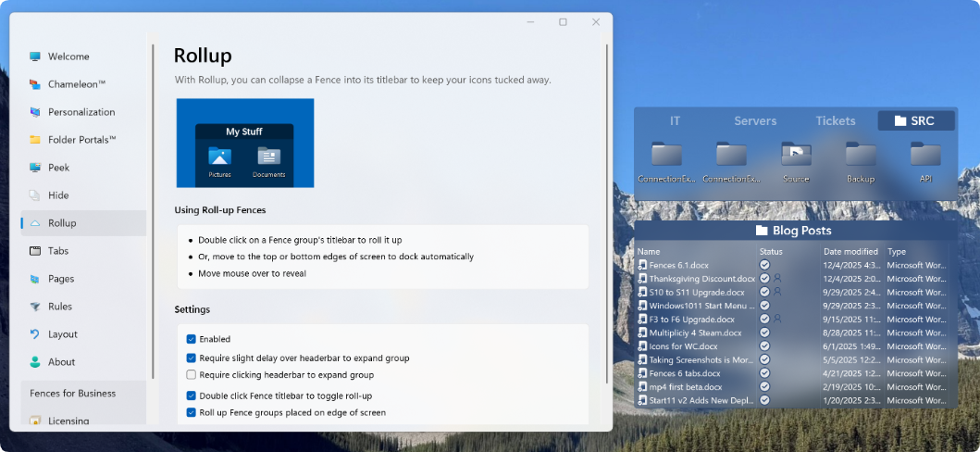Screen dimensions: 980x452
Task: Sort by Date modified column header
Action: [849, 252]
